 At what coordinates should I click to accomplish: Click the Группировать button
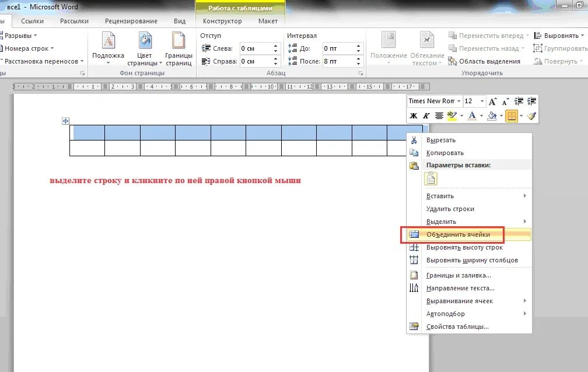pyautogui.click(x=561, y=48)
